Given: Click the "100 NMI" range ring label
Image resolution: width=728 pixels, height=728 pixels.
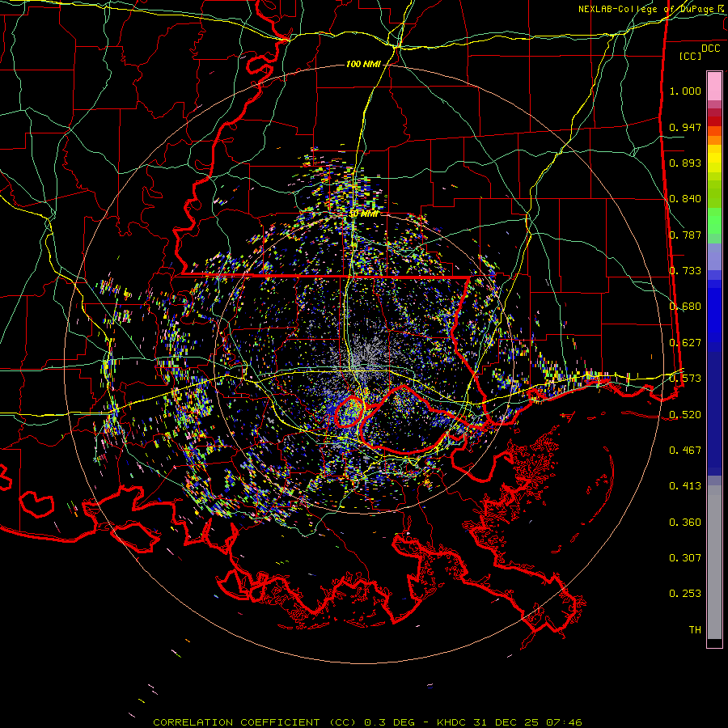Looking at the screenshot, I should [x=363, y=64].
